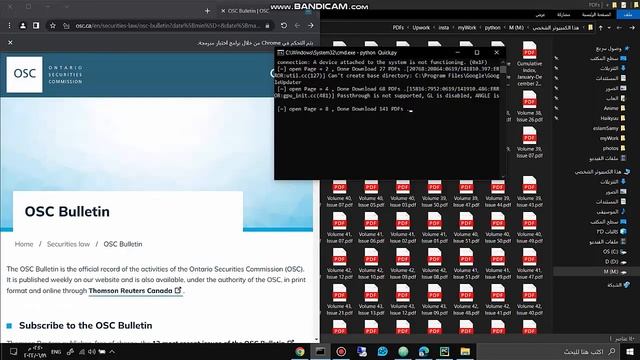
Task: Click the OSC logo on the webpage
Action: click(24, 74)
